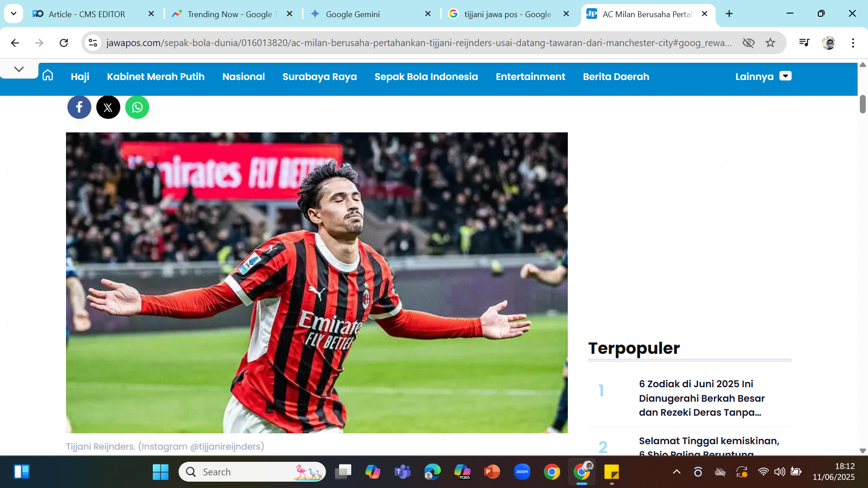This screenshot has width=868, height=488.
Task: Open Sticky Notes from taskbar
Action: pyautogui.click(x=612, y=472)
